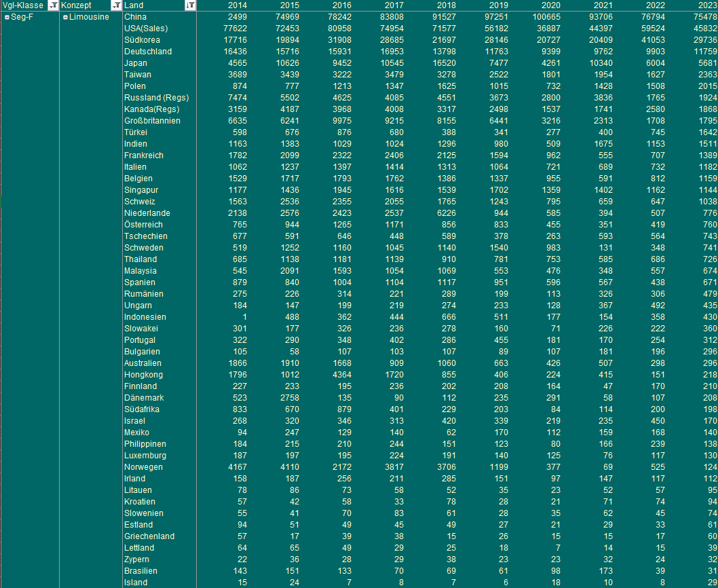The width and height of the screenshot is (718, 588).
Task: Select the 2018 column header
Action: click(x=446, y=5)
